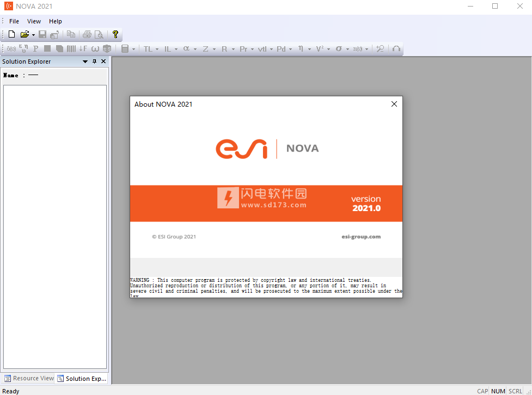Open the V² dropdown arrow
This screenshot has width=532, height=395.
[x=328, y=50]
